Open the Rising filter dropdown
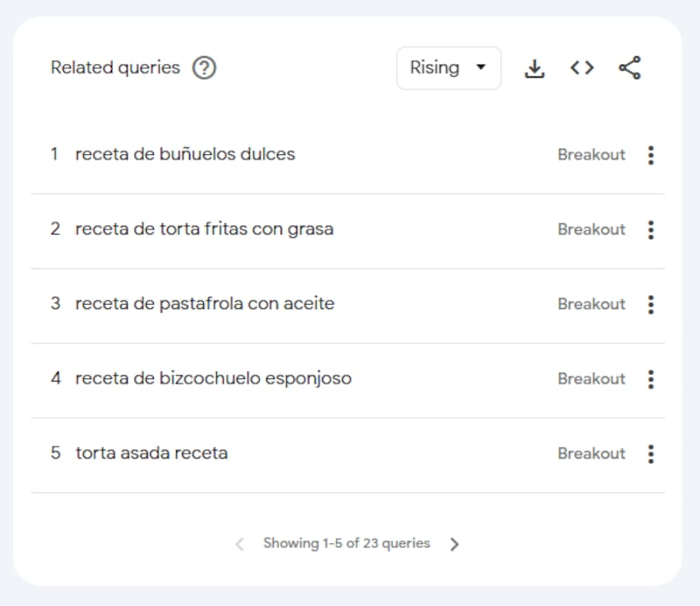Viewport: 700px width, 606px height. click(x=448, y=67)
